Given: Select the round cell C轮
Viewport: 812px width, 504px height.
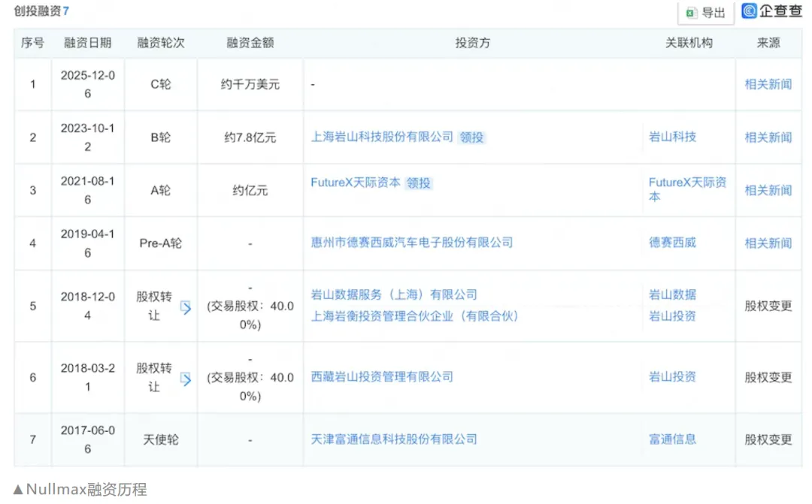Looking at the screenshot, I should pos(161,84).
